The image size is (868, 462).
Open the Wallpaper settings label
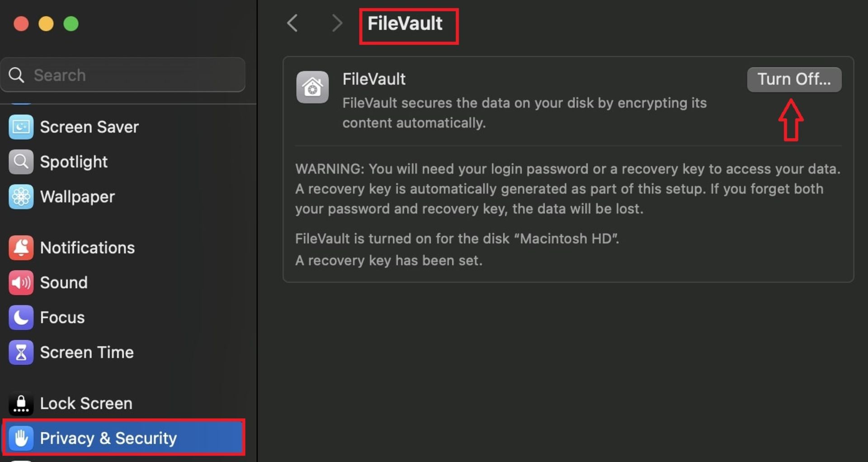pos(77,197)
